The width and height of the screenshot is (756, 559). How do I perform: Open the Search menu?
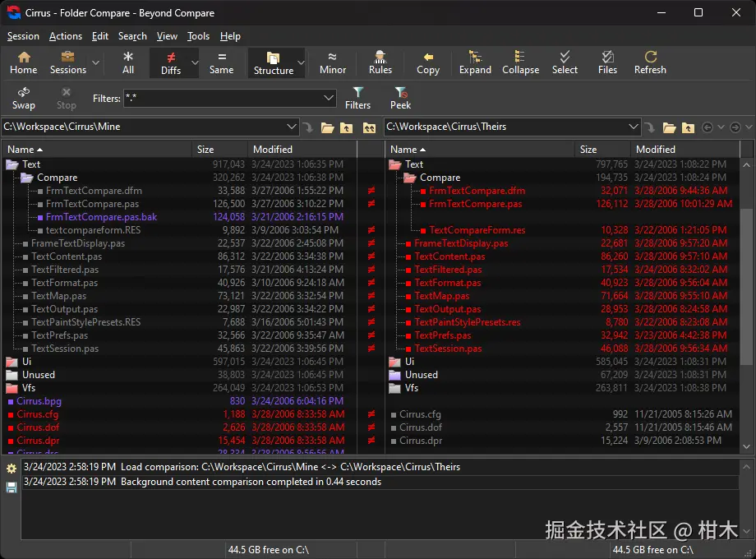pyautogui.click(x=132, y=36)
